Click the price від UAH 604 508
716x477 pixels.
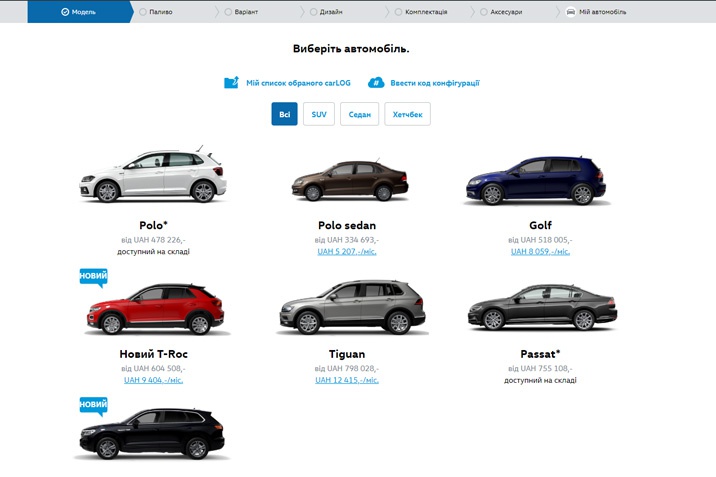pos(153,368)
